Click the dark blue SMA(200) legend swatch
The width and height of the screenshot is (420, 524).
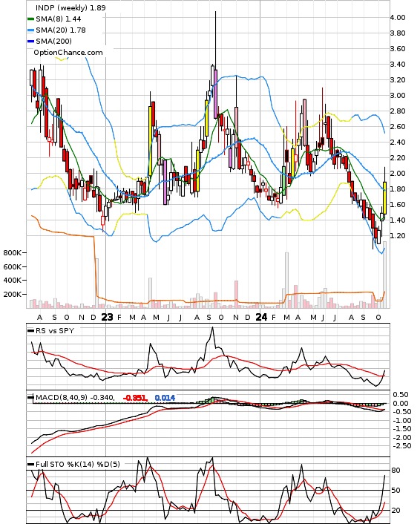pos(30,41)
